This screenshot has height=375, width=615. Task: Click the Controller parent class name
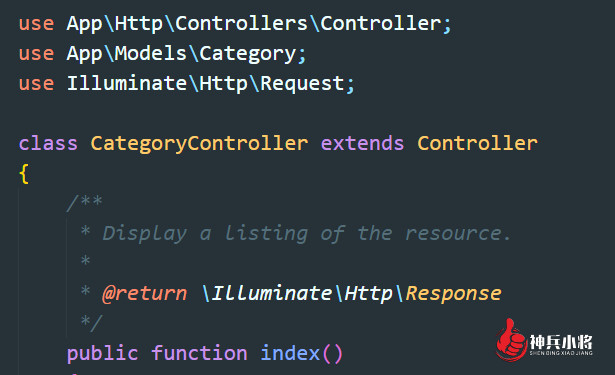click(477, 143)
